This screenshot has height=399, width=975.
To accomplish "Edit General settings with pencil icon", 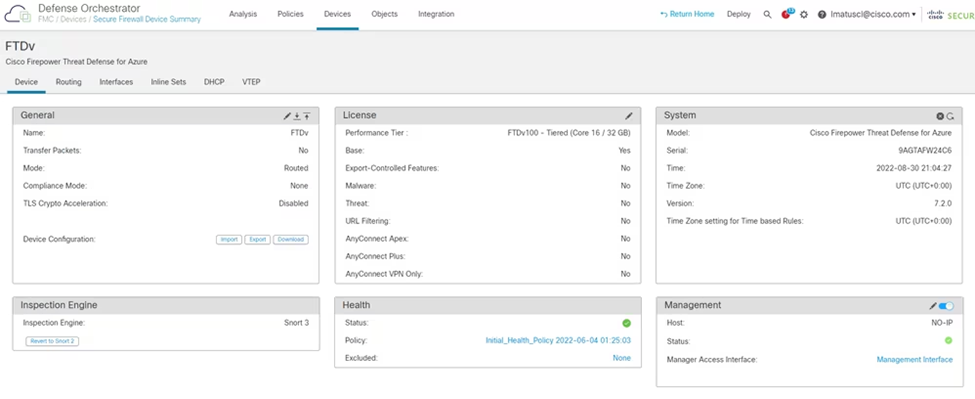I will click(287, 116).
